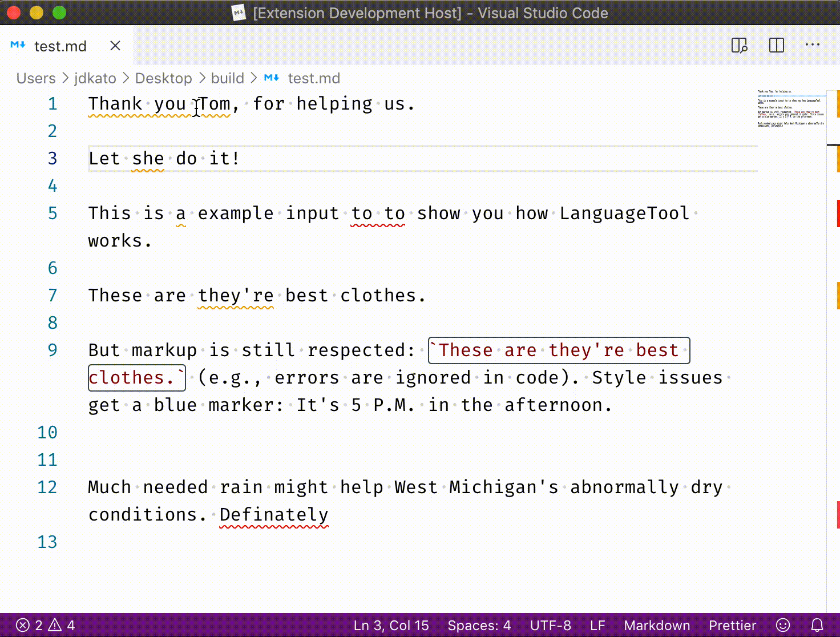Select encoding via UTF-8 indicator

click(x=550, y=625)
